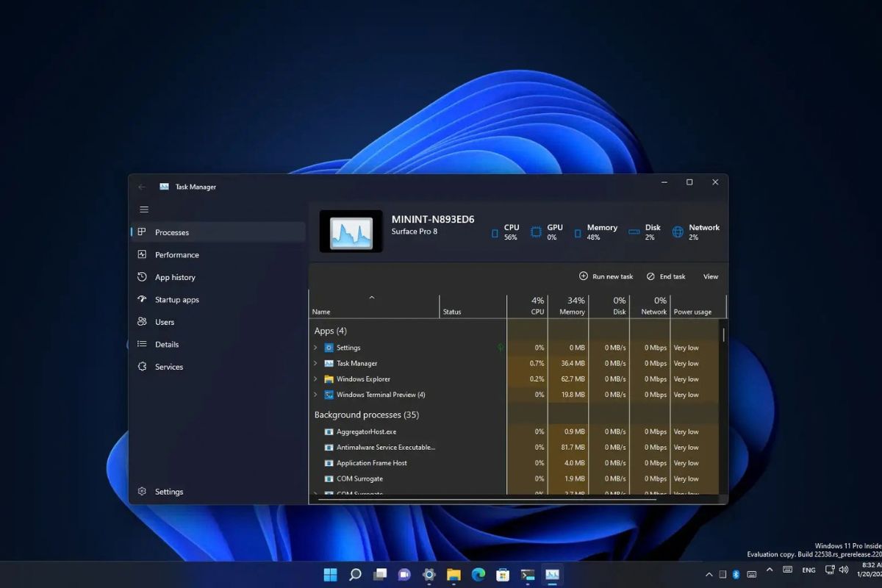882x588 pixels.
Task: Open the hamburger navigation menu
Action: point(144,209)
